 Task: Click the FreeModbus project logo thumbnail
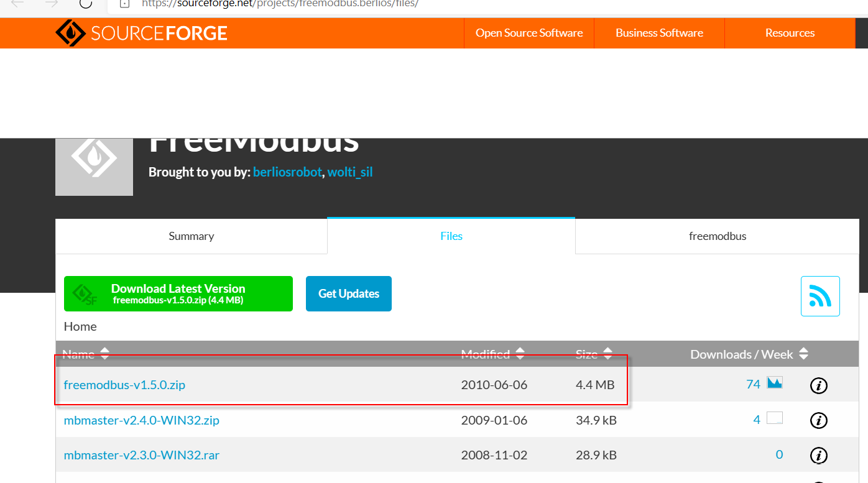pos(94,167)
